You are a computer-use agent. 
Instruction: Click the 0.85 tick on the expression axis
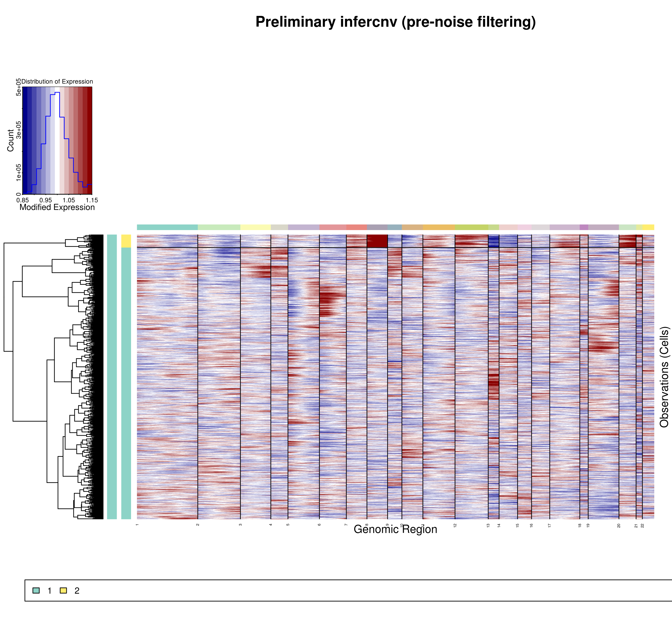click(x=23, y=200)
